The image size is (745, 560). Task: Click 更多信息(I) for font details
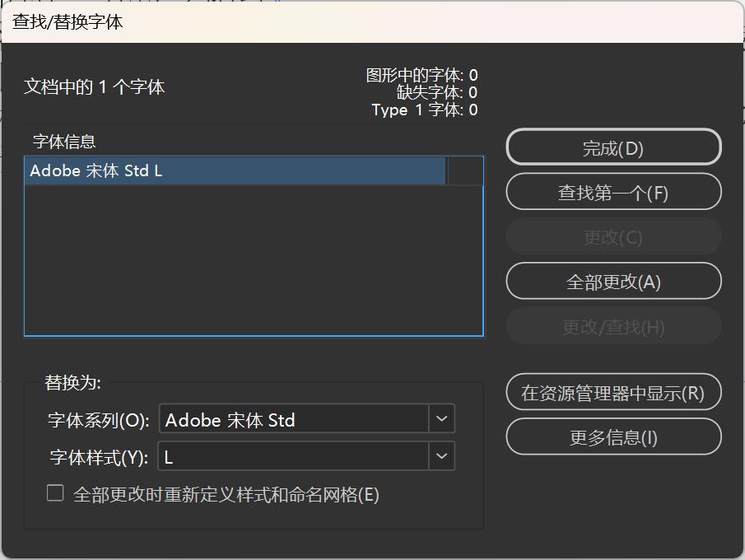(612, 436)
